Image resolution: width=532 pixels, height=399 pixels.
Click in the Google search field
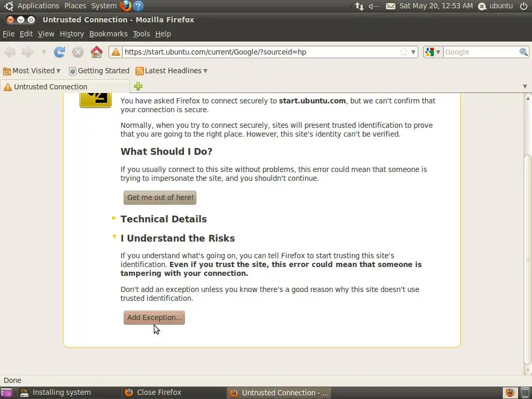481,52
